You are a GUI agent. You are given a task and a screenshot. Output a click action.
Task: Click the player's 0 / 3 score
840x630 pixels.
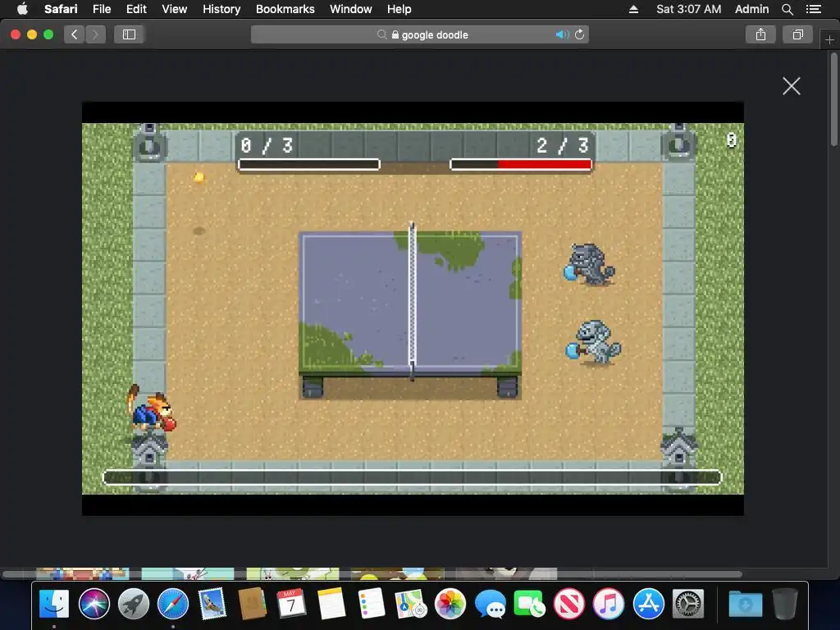[x=267, y=145]
